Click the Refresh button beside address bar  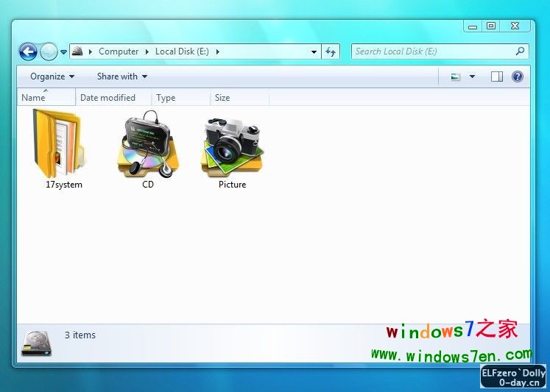(x=331, y=51)
